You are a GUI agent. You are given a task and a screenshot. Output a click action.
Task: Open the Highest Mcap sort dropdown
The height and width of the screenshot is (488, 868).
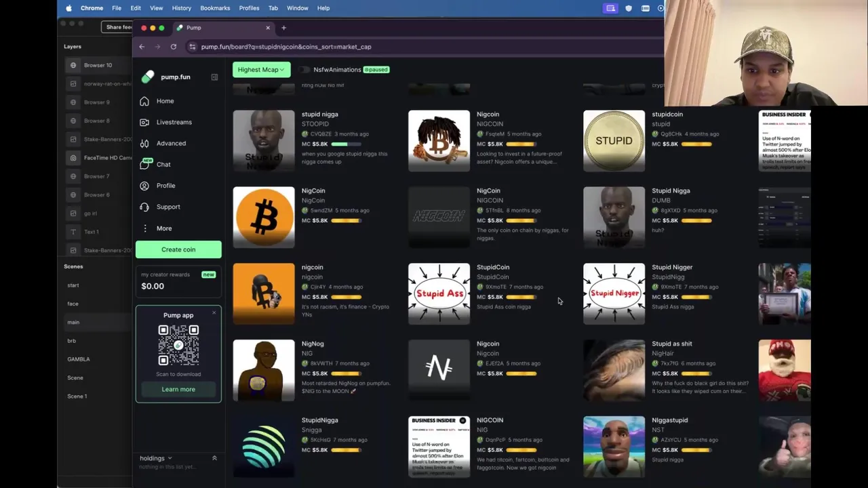261,70
